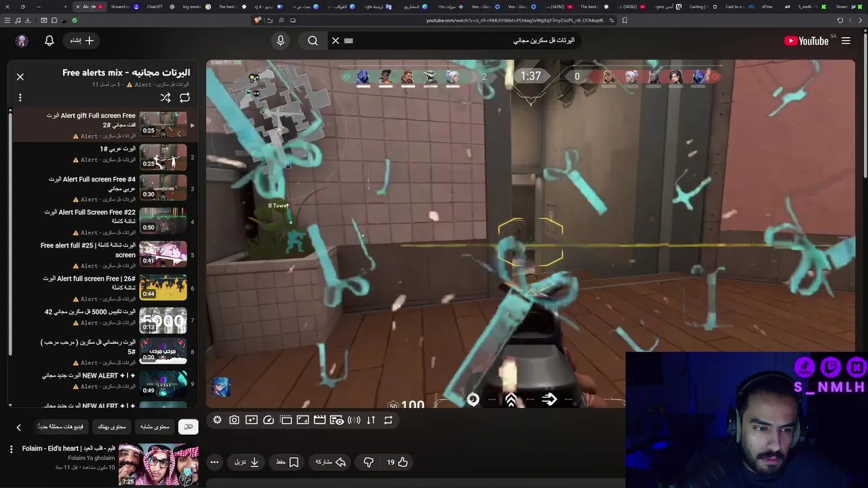Viewport: 868px width, 488px height.
Task: Toggle the volume boost waves icon
Action: (354, 420)
